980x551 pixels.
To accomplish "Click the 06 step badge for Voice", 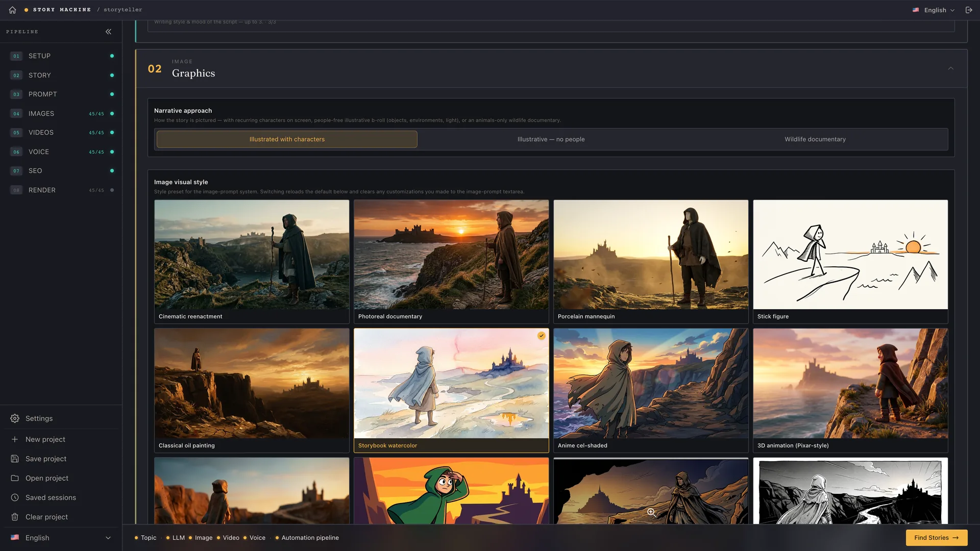I will 16,152.
